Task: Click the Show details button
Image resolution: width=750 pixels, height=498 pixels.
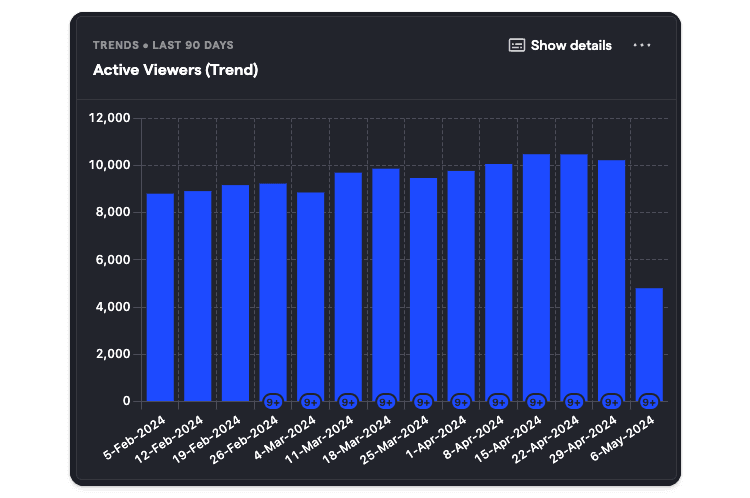Action: click(x=560, y=45)
